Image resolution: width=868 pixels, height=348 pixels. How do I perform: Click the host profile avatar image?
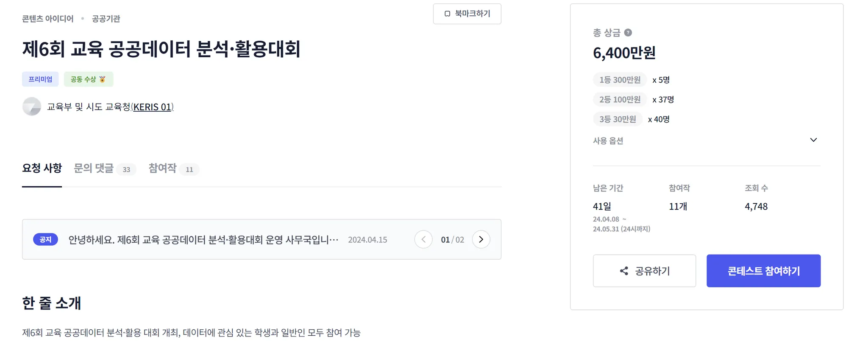[32, 107]
